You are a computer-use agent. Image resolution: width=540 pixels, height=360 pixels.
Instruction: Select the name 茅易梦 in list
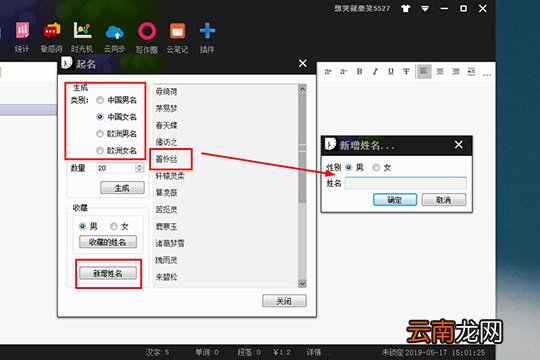coord(166,109)
